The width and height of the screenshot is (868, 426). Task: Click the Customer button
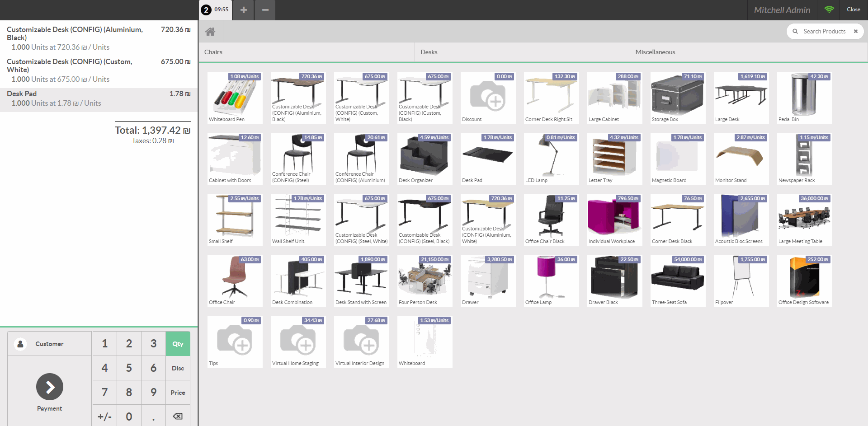[50, 344]
